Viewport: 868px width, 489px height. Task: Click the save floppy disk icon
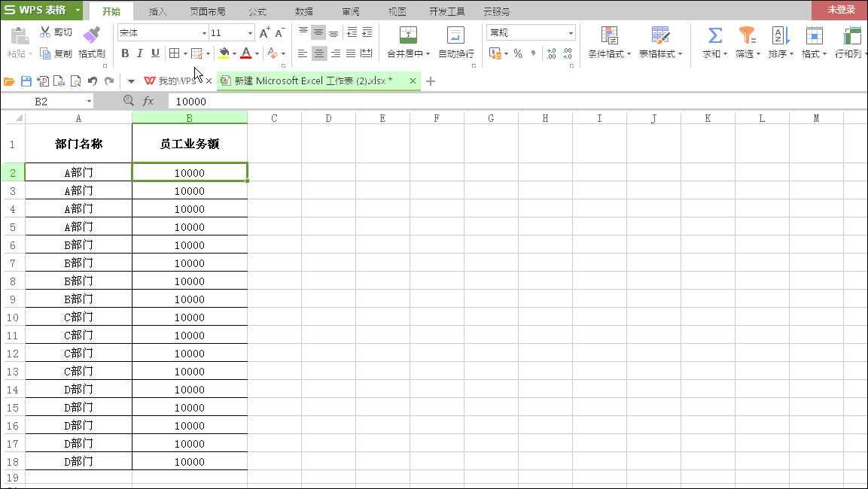pos(26,81)
